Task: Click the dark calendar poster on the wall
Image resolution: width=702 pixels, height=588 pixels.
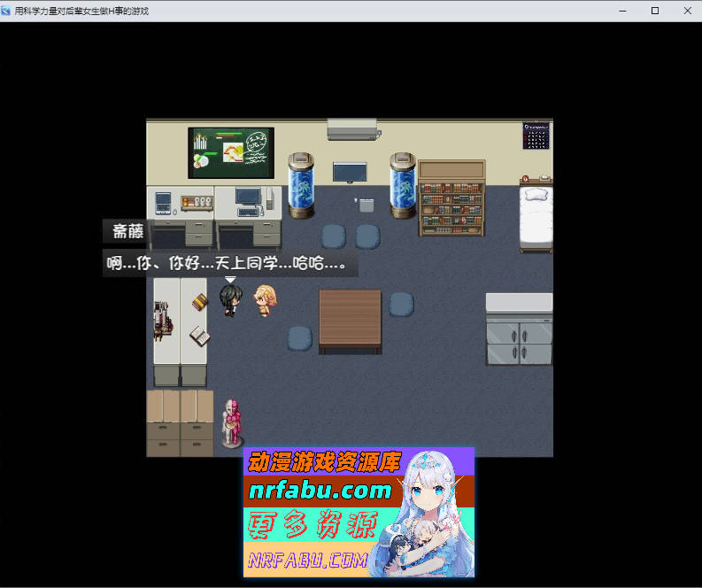Action: [536, 135]
